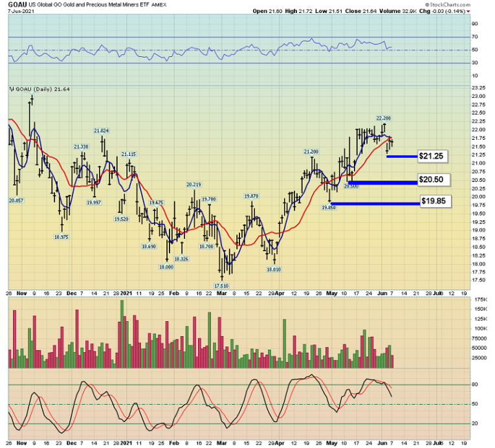Click the blue support line at $21.25

401,156
